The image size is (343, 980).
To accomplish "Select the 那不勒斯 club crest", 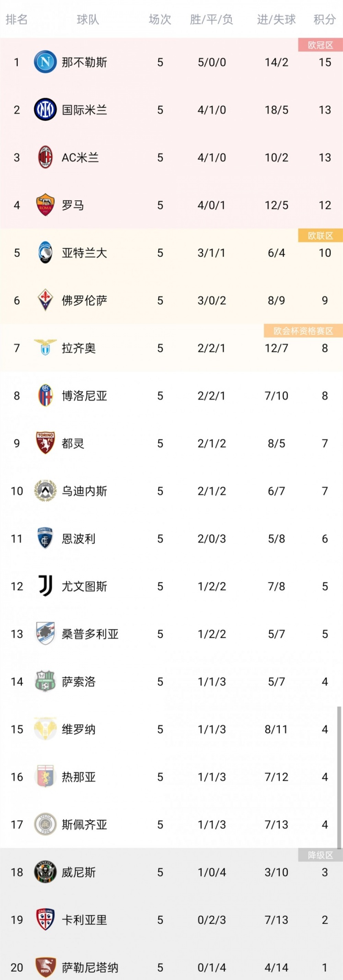I will pyautogui.click(x=45, y=62).
